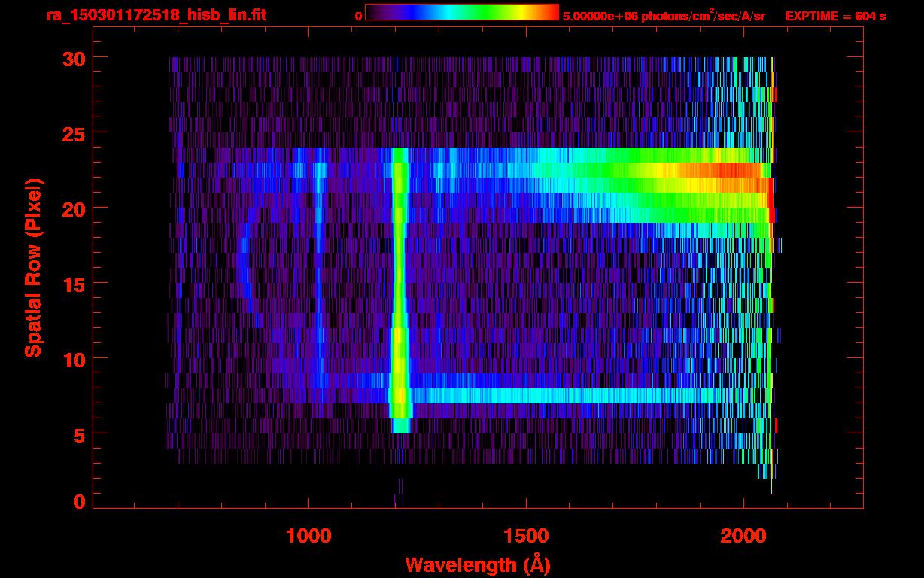Viewport: 924px width, 578px height.
Task: Click the 0 label left of color bar
Action: pyautogui.click(x=359, y=16)
